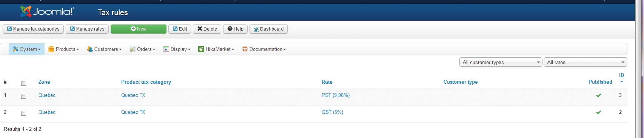Open Quebec zone in the PST row

(x=47, y=95)
